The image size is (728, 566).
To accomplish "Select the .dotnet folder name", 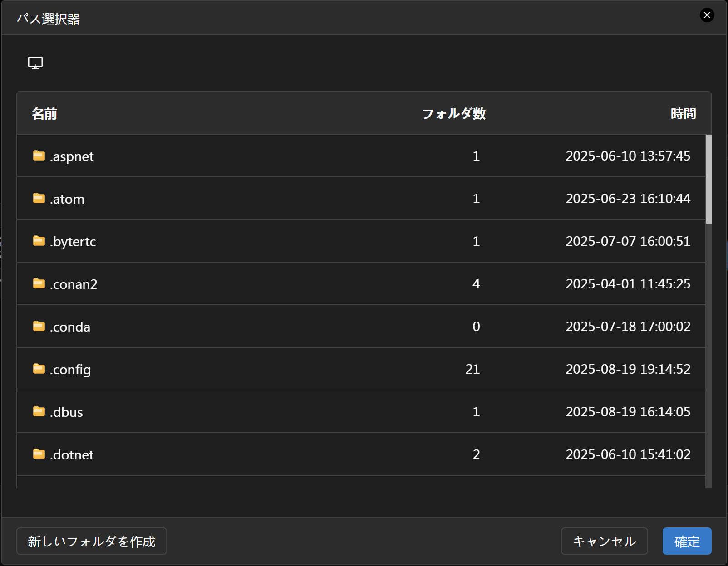I will (72, 455).
